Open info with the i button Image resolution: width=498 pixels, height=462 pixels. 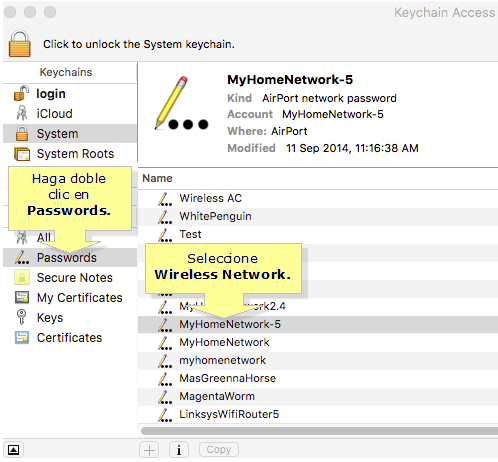point(179,450)
